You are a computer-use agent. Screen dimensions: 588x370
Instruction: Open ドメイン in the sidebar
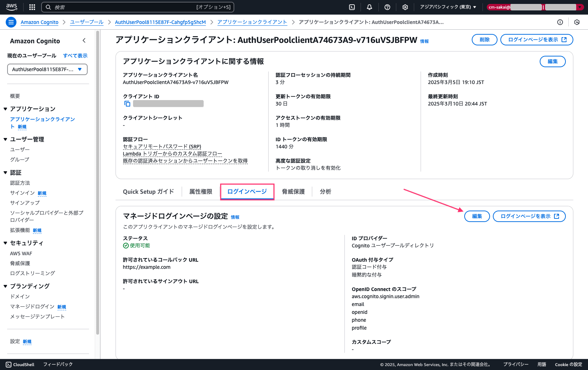(x=20, y=297)
